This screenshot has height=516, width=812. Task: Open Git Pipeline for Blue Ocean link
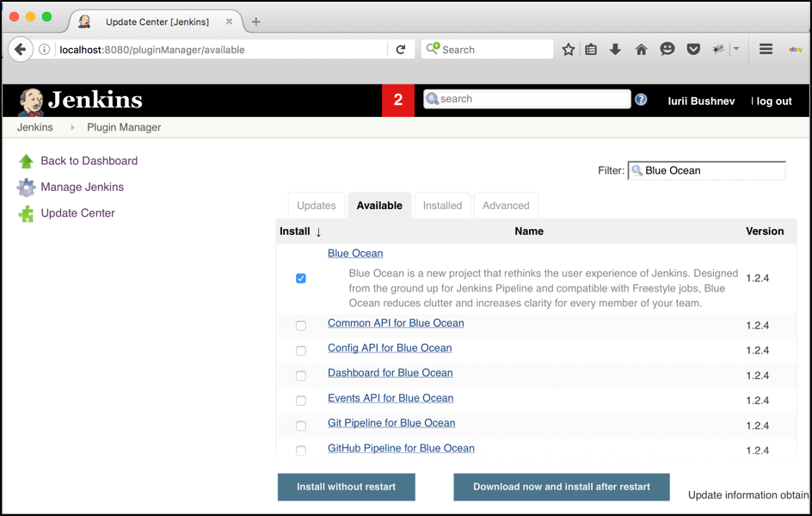tap(391, 423)
